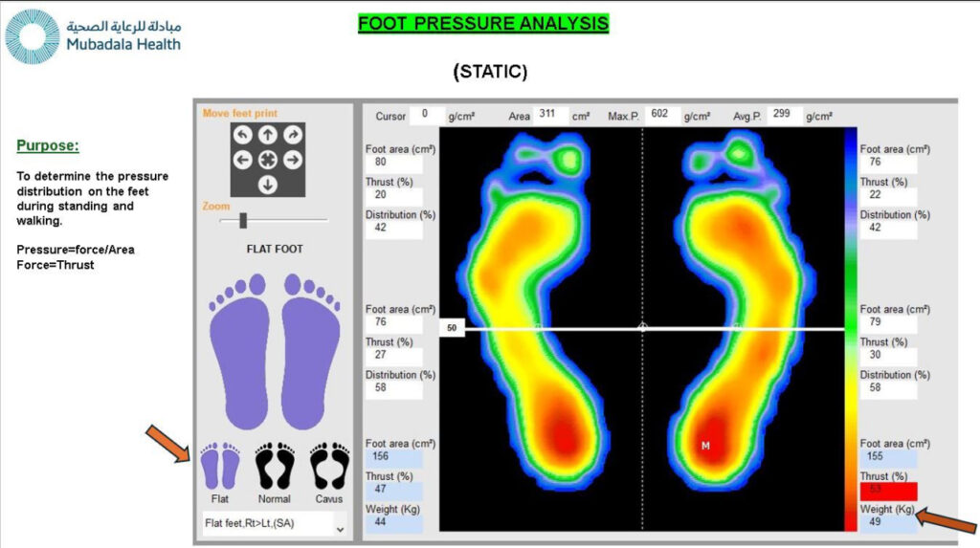Select the Normal foot type icon
Screen dimensions: 980x548
point(275,467)
